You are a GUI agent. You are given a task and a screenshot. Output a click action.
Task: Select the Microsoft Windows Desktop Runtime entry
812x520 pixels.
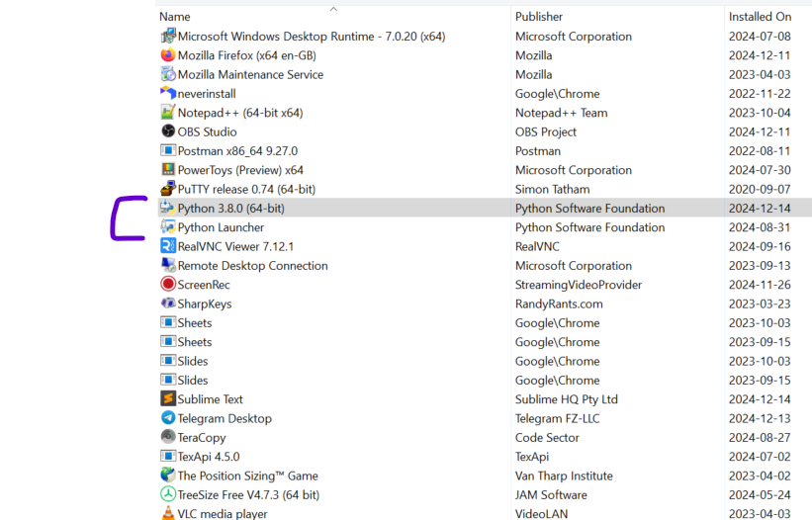pos(311,37)
